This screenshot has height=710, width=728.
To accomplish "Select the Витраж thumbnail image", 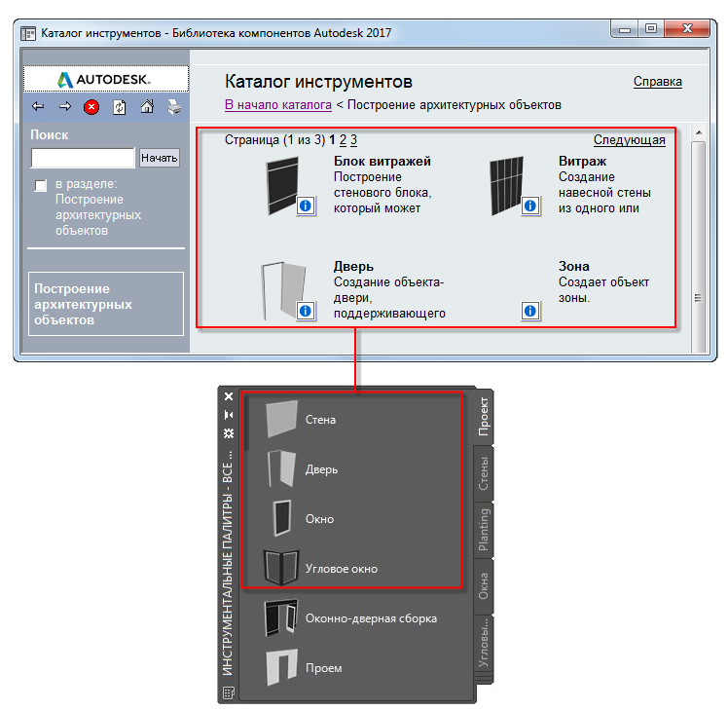I will click(x=506, y=186).
